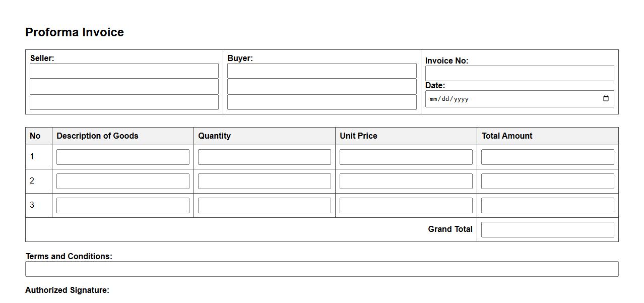Screen dimensions: 644x303
Task: Click the Invoice No input field
Action: [519, 73]
